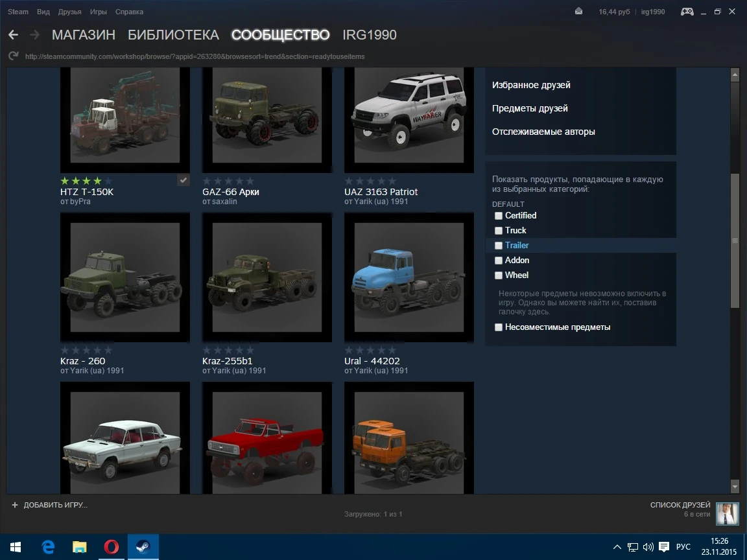The height and width of the screenshot is (560, 747).
Task: Open the Kraz-255b1 workshop item thumbnail
Action: pos(267,277)
